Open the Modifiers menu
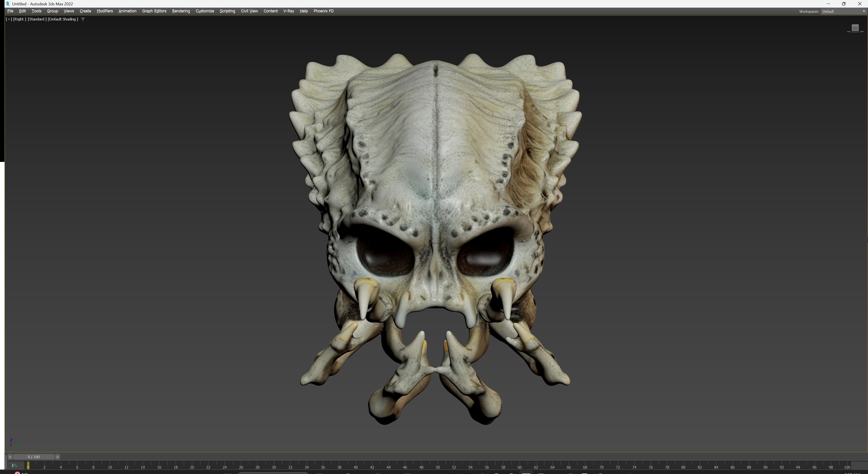868x474 pixels. (105, 11)
